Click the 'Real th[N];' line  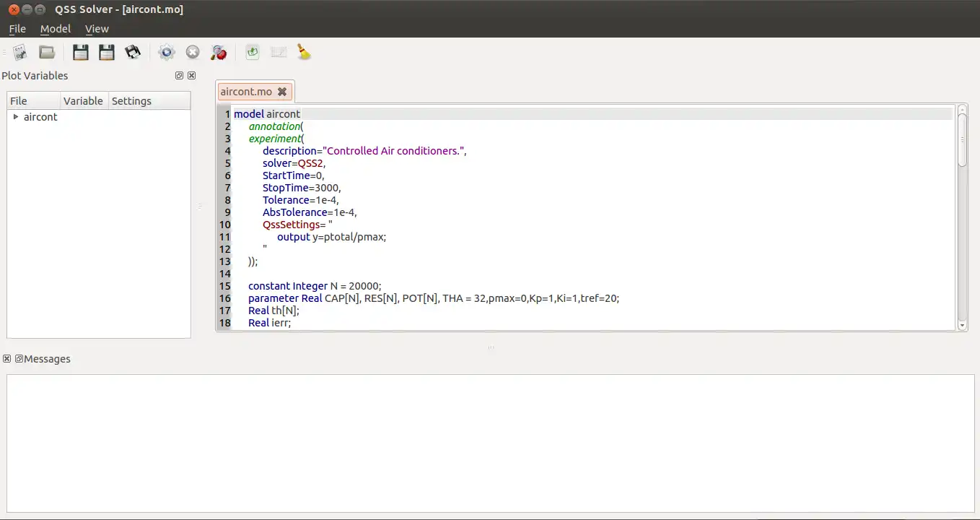274,311
